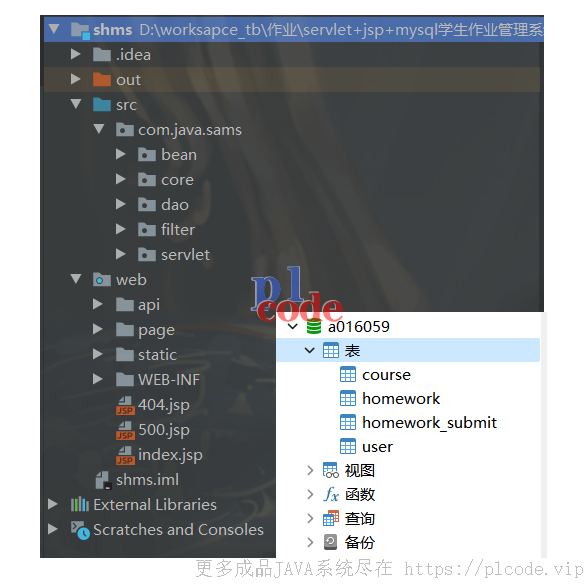Click the 函数 fx icon
The image size is (584, 585).
tap(331, 495)
